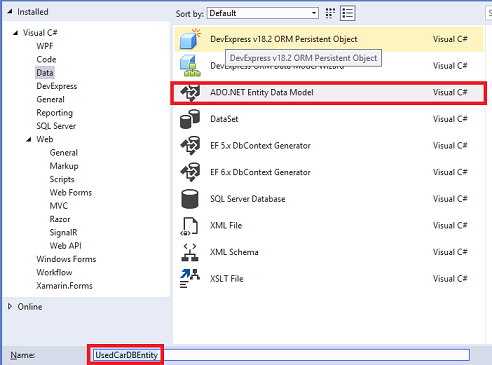Click Visual C# label in DataSet row
The height and width of the screenshot is (365, 492).
[x=450, y=119]
